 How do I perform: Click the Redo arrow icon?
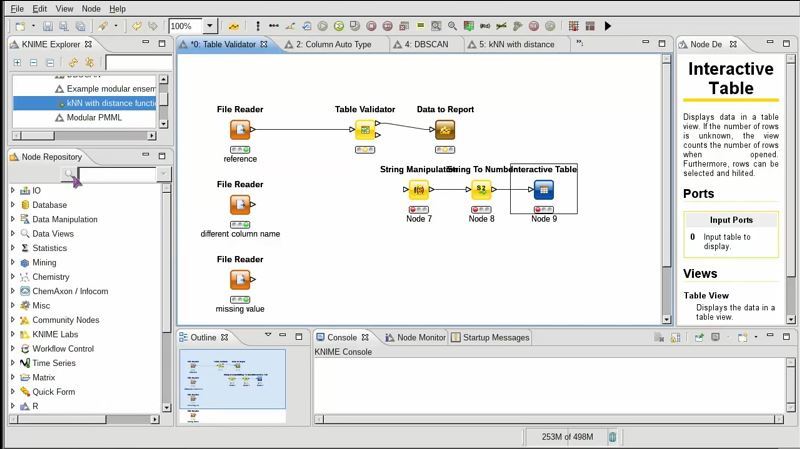coord(152,26)
